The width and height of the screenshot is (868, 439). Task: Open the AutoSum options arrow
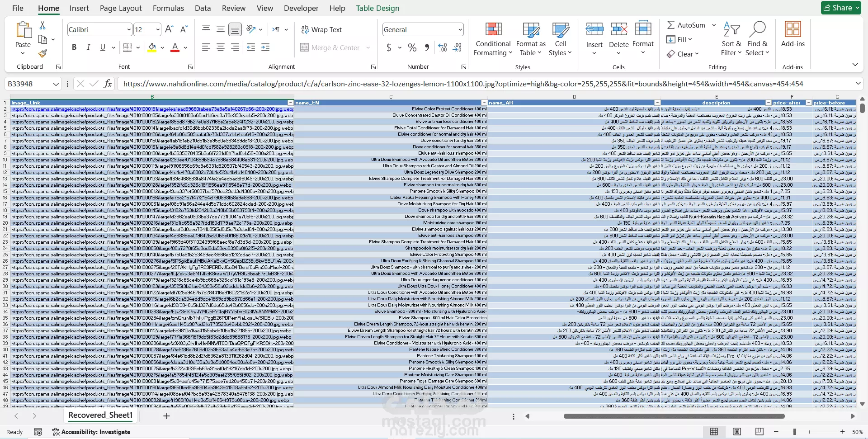[714, 25]
